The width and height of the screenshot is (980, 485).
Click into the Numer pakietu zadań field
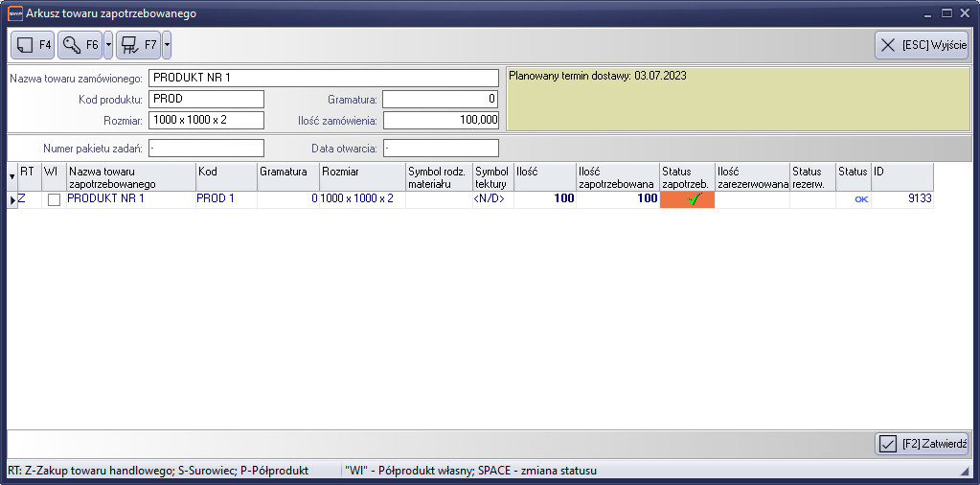pyautogui.click(x=205, y=148)
